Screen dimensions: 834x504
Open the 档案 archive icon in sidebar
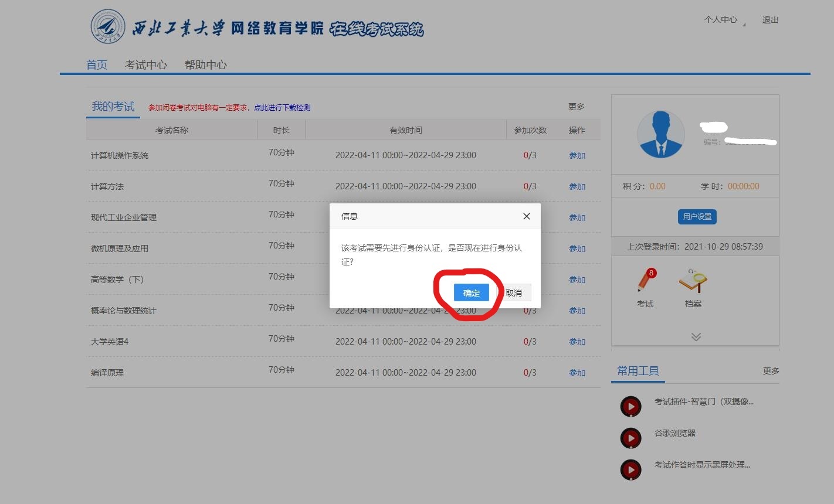[x=691, y=282]
